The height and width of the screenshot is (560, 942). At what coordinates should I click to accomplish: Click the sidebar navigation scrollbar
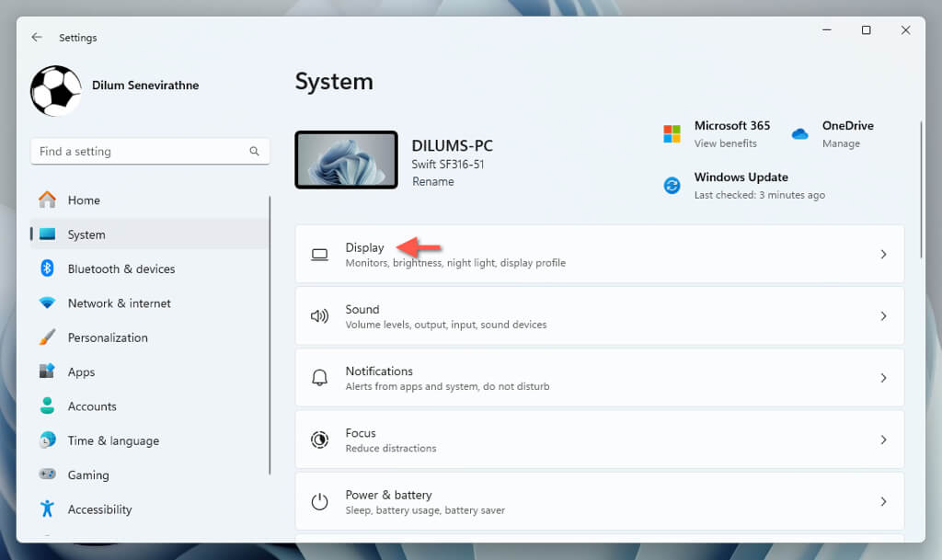click(270, 335)
